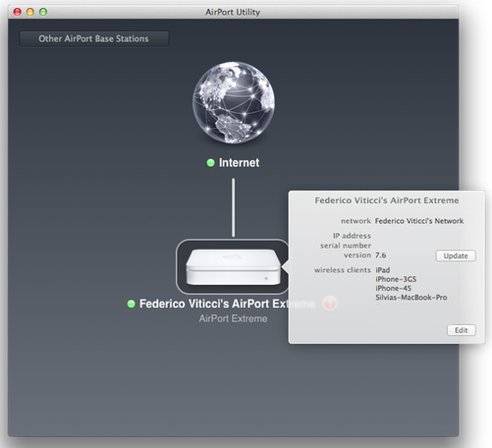Click the AirPort Utility window title
The image size is (492, 448).
click(233, 12)
